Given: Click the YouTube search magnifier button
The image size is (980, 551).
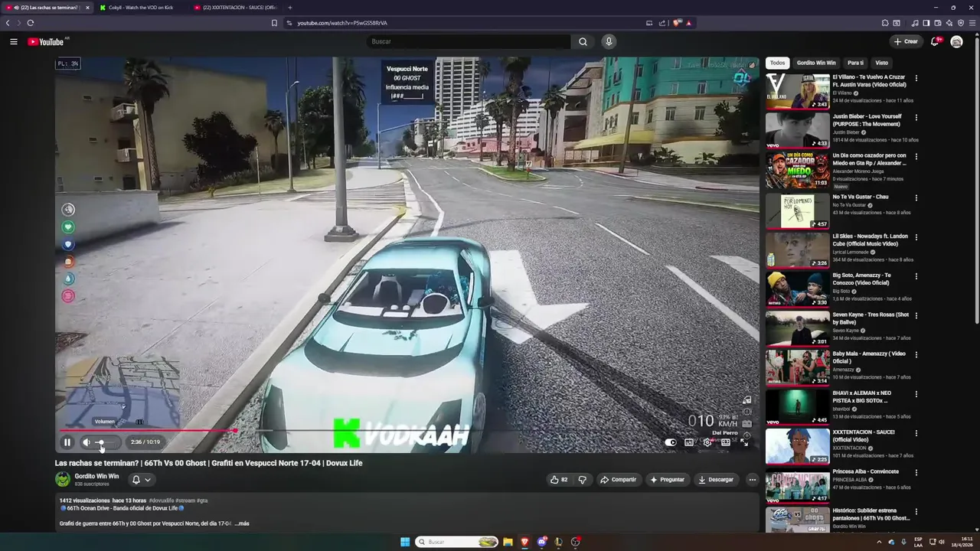Looking at the screenshot, I should tap(583, 41).
